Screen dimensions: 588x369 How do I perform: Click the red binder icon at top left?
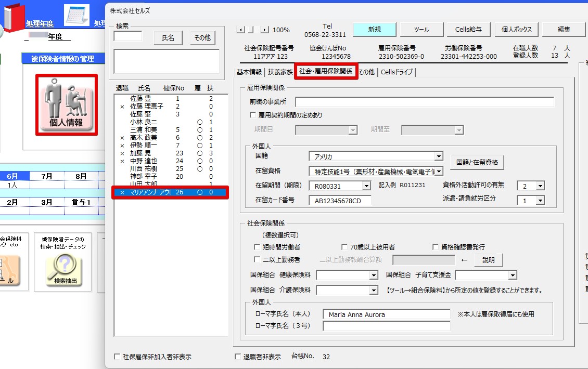(x=14, y=17)
